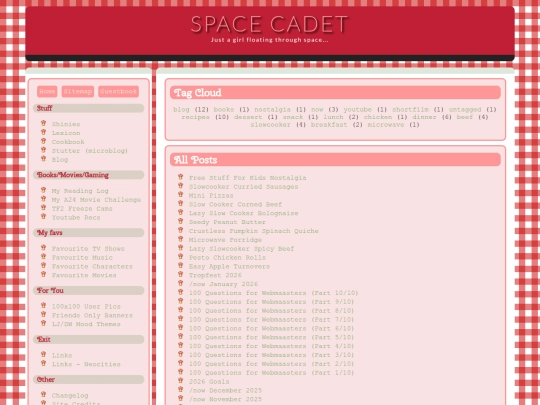This screenshot has height=405, width=540.
Task: Filter by the beef tag
Action: [x=465, y=117]
